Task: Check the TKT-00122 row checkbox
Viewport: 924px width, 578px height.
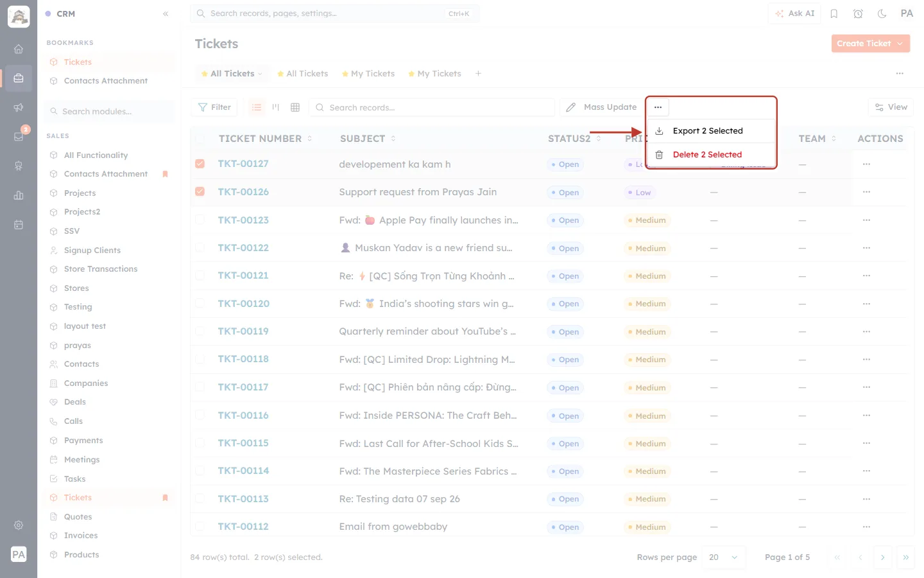Action: click(200, 247)
